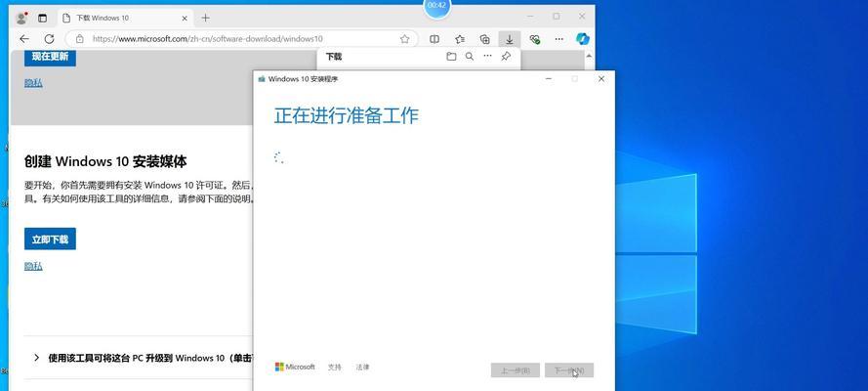
Task: Pin the 下载 downloads panel
Action: click(506, 57)
